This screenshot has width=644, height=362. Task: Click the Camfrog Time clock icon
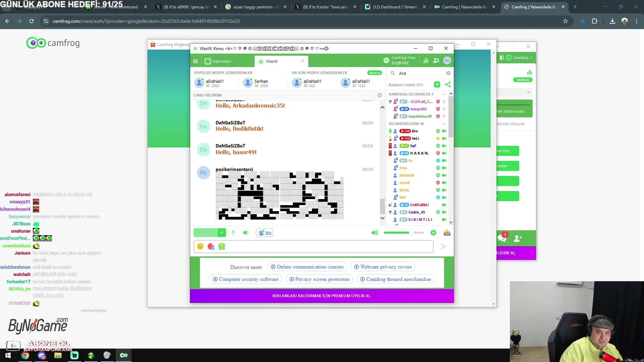386,60
